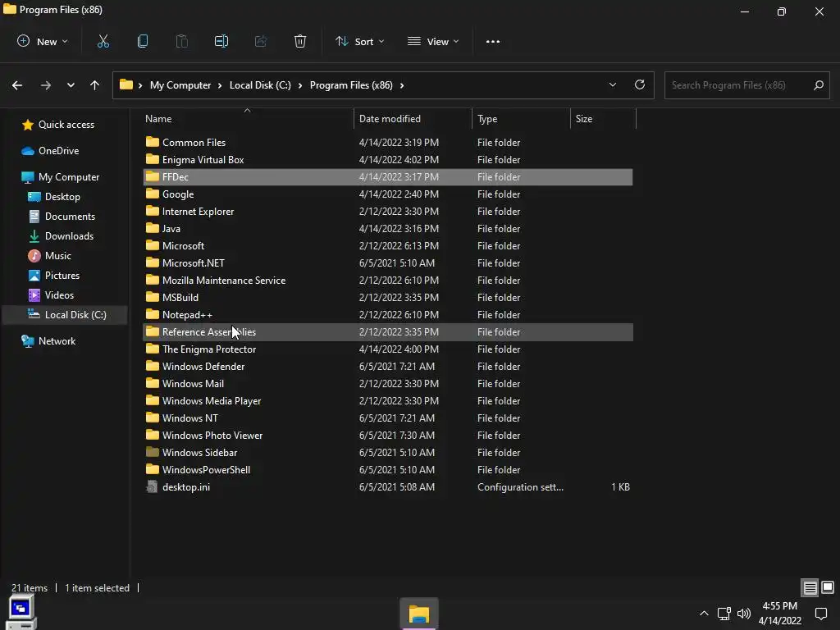Open the Sort dropdown menu
This screenshot has width=840, height=630.
pos(359,41)
